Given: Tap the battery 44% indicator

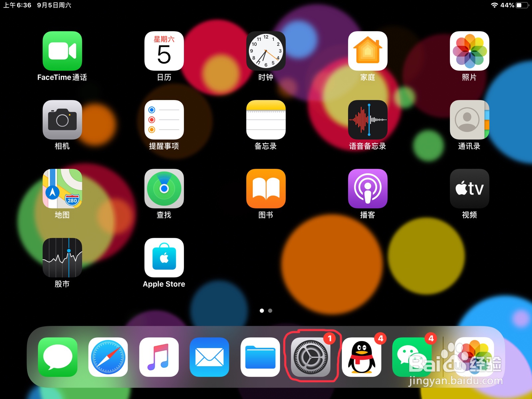Looking at the screenshot, I should click(514, 5).
